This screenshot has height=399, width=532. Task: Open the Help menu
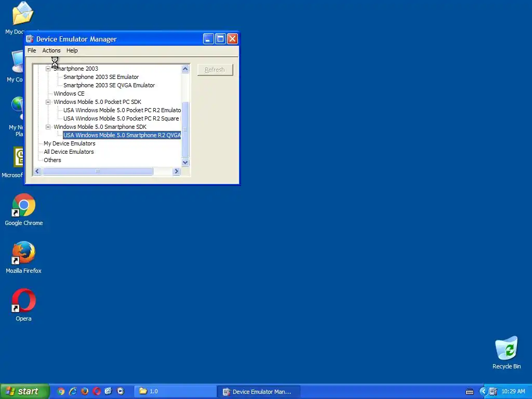point(72,50)
